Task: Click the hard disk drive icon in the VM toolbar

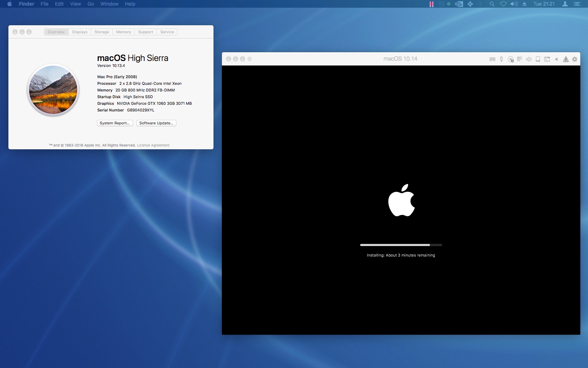Action: tap(538, 59)
